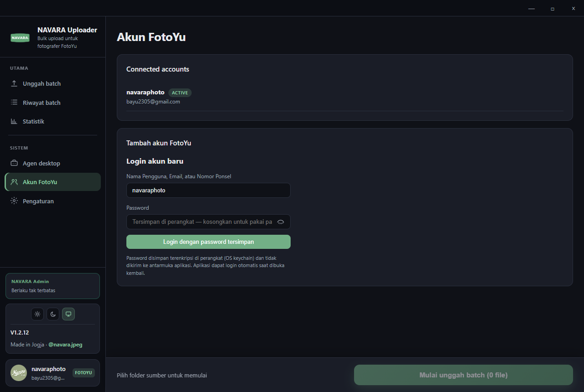Select the connected navaraphoto account entry

(345, 97)
